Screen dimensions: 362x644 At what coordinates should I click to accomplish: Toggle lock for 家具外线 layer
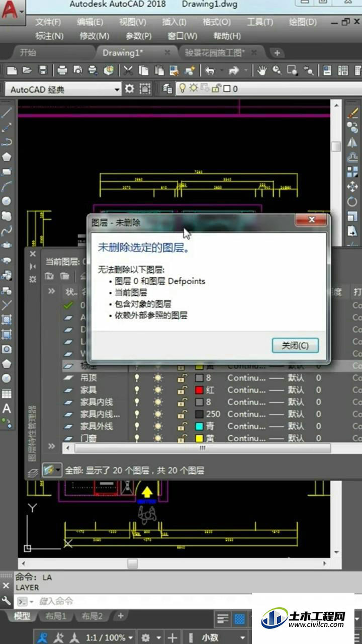182,426
